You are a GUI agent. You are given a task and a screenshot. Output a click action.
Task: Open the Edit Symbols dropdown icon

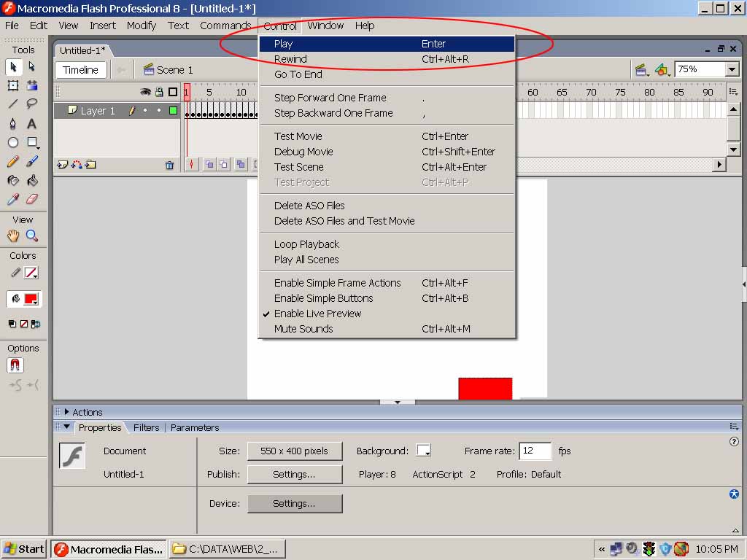[662, 70]
